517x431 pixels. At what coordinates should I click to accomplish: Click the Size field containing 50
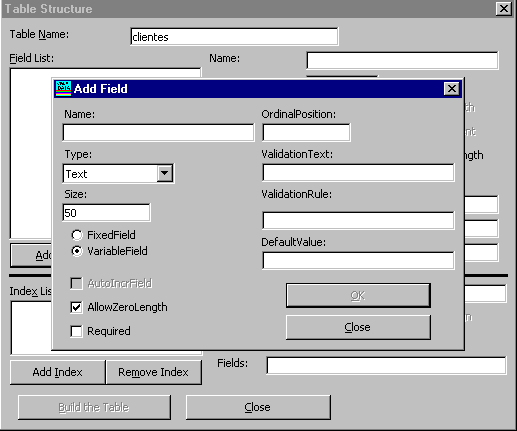pyautogui.click(x=106, y=213)
